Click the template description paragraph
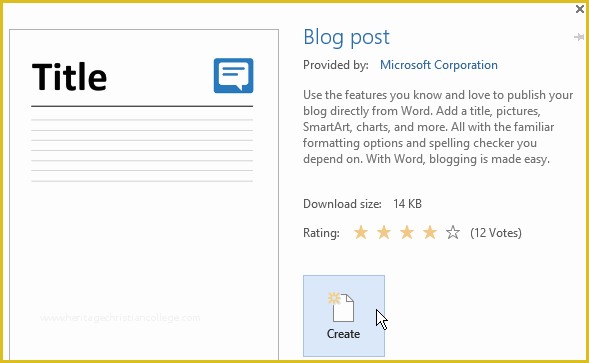Screen dimensions: 589x363 [438, 127]
